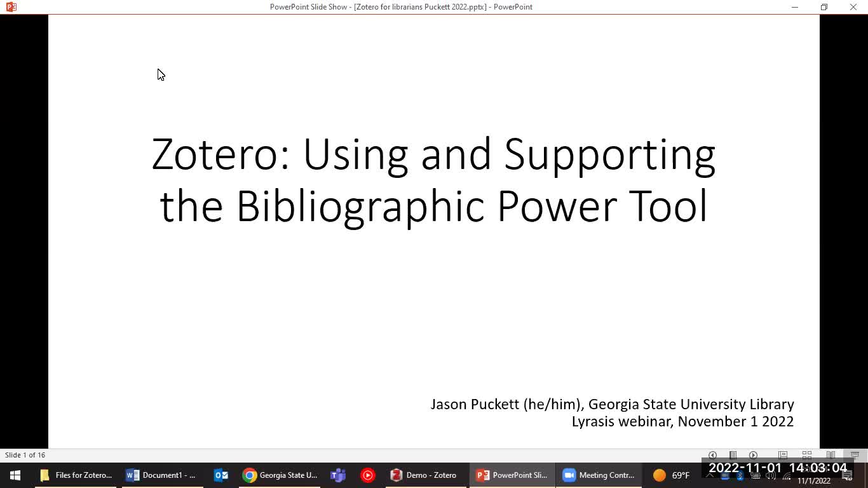Image resolution: width=868 pixels, height=488 pixels.
Task: Minimize the PowerPoint Slide Show window
Action: [x=795, y=7]
